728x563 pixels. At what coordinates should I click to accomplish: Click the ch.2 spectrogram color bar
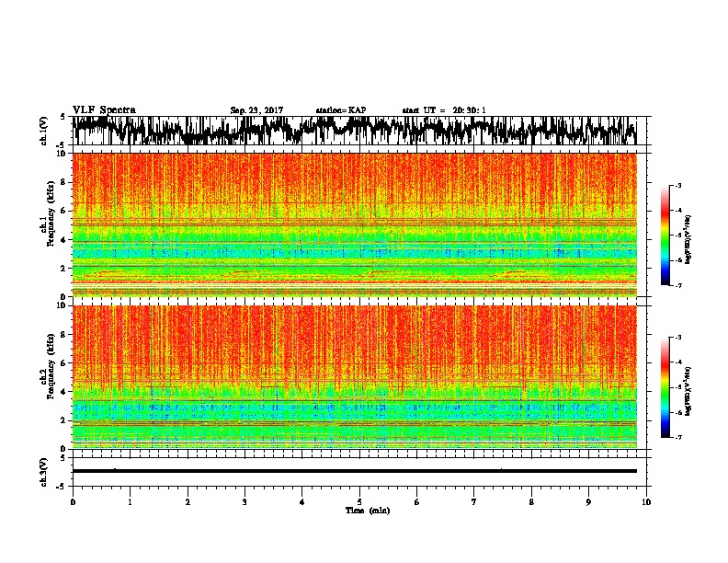665,387
